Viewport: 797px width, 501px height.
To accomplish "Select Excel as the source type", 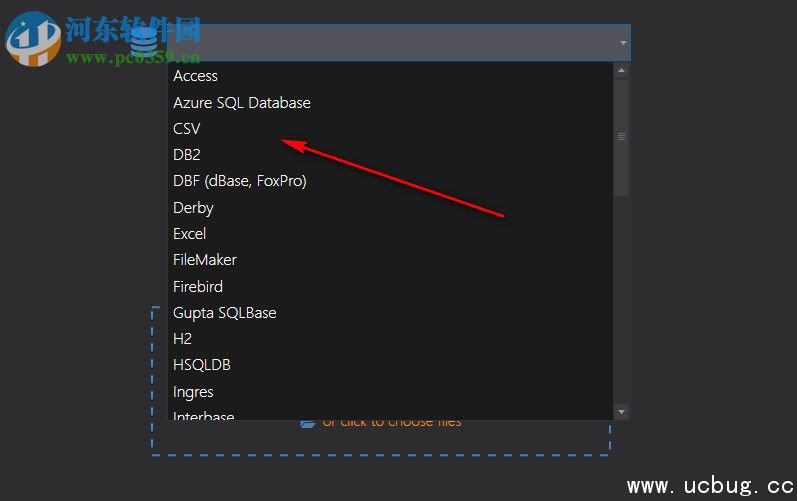I will (x=189, y=234).
